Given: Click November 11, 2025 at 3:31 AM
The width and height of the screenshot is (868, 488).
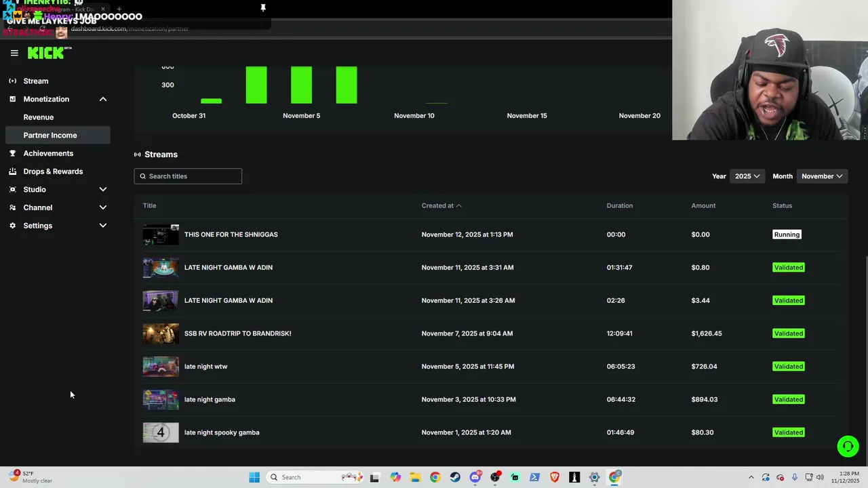Looking at the screenshot, I should [x=467, y=268].
